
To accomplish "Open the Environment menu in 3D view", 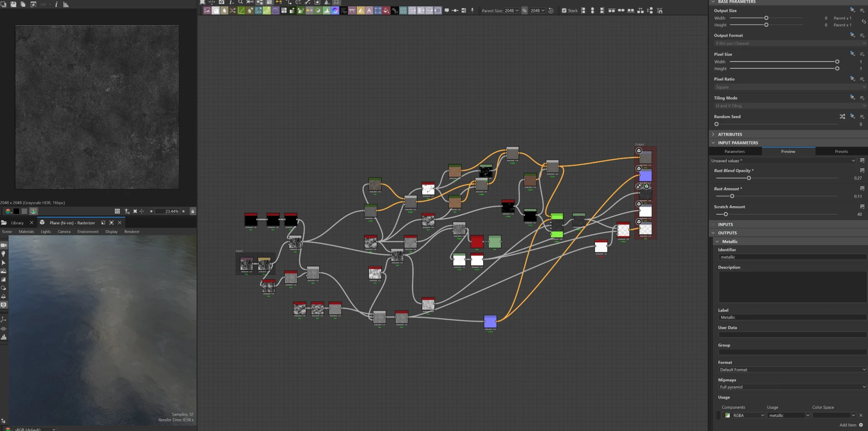I will point(88,232).
